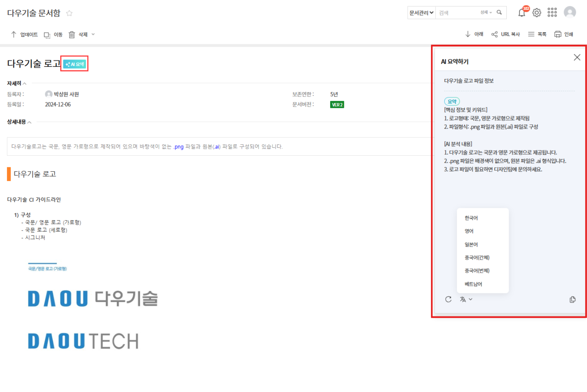
Task: Click the magnifier search icon
Action: (499, 12)
